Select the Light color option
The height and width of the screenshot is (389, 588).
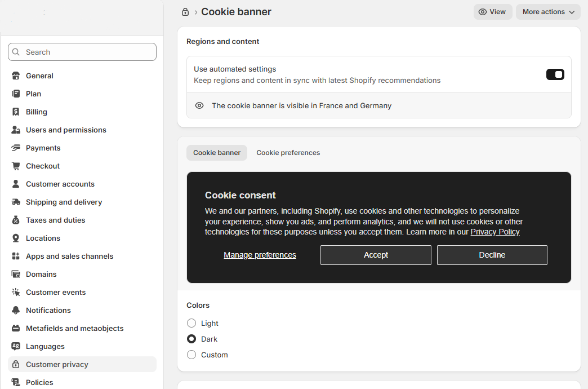point(191,323)
